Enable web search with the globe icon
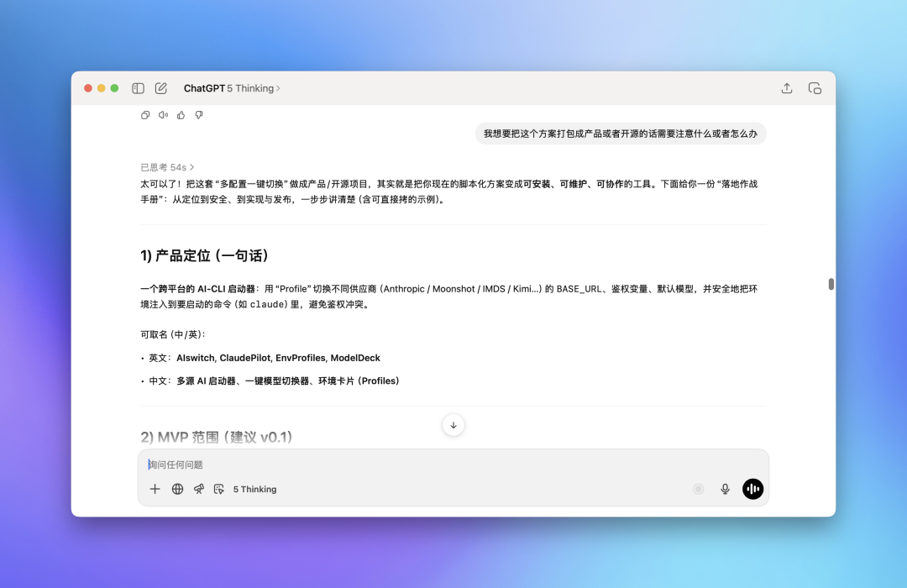Viewport: 907px width, 588px height. [177, 489]
